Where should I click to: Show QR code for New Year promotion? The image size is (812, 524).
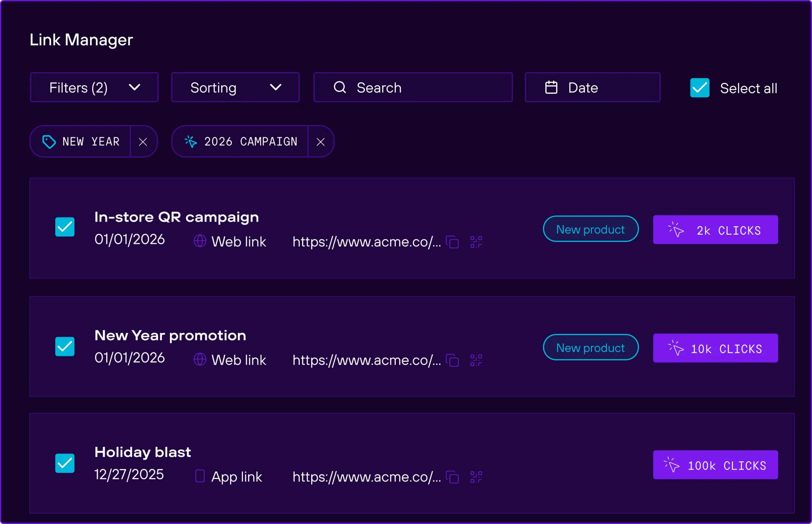[x=476, y=360]
